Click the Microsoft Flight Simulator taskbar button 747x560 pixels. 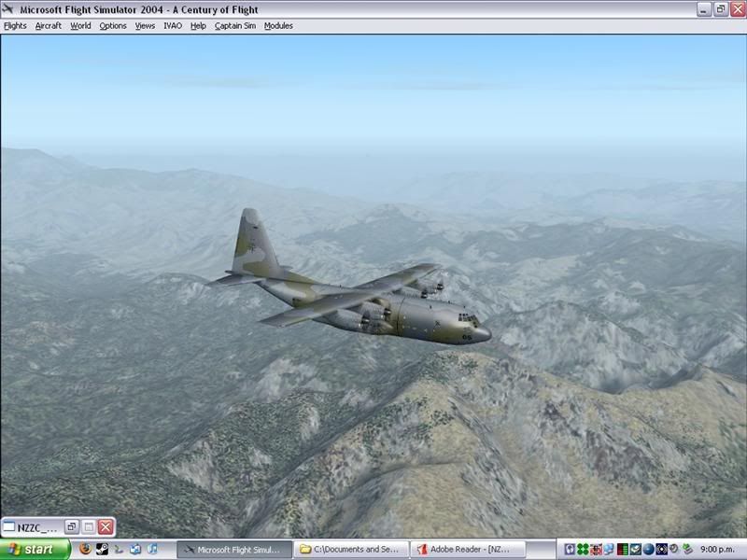point(233,550)
